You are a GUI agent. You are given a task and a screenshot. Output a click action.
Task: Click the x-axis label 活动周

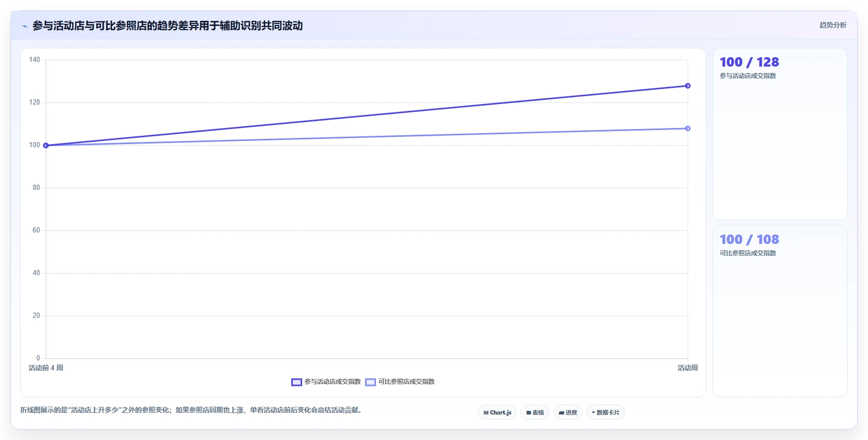click(x=688, y=368)
